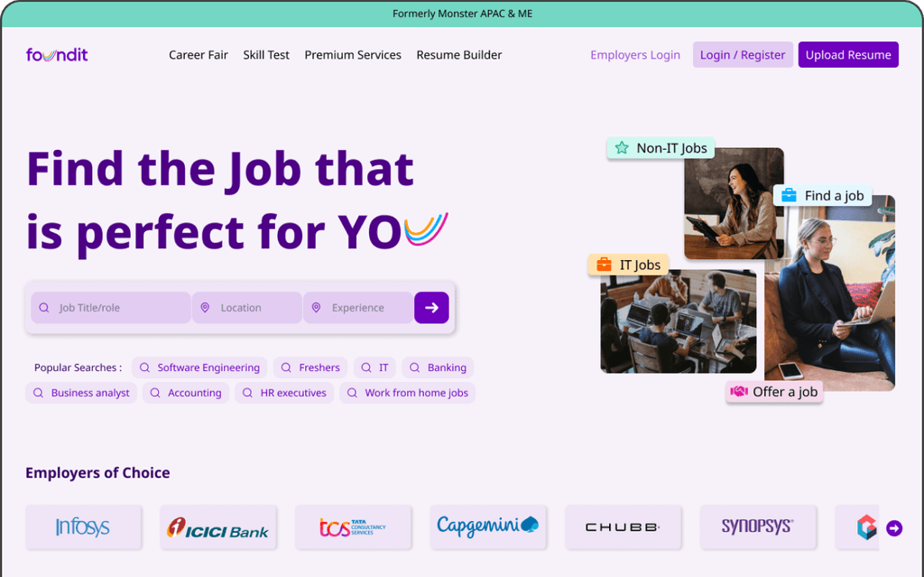Image resolution: width=924 pixels, height=577 pixels.
Task: Click the orange briefcase icon beside IT Jobs
Action: (604, 265)
